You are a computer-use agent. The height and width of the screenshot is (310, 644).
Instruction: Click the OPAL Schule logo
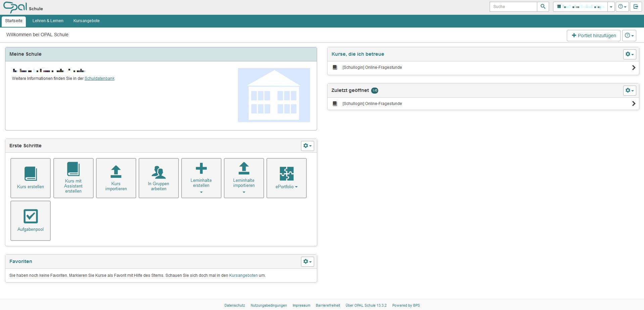[x=23, y=7]
